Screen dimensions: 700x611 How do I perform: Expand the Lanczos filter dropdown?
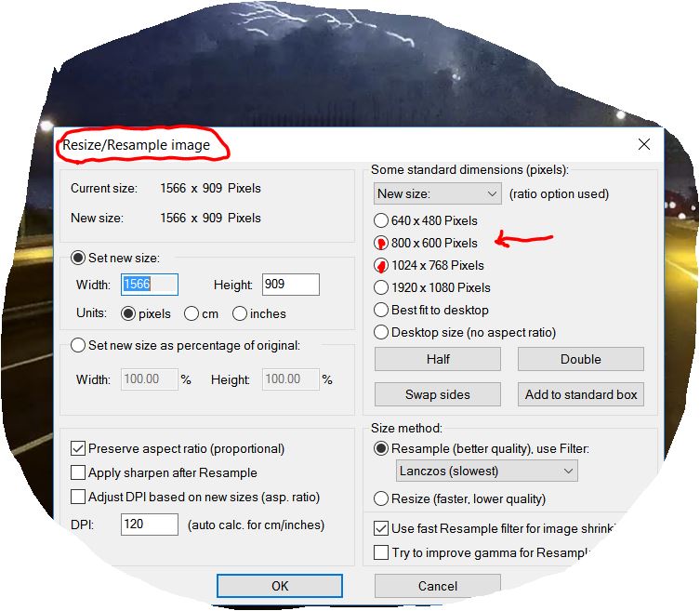pyautogui.click(x=486, y=472)
